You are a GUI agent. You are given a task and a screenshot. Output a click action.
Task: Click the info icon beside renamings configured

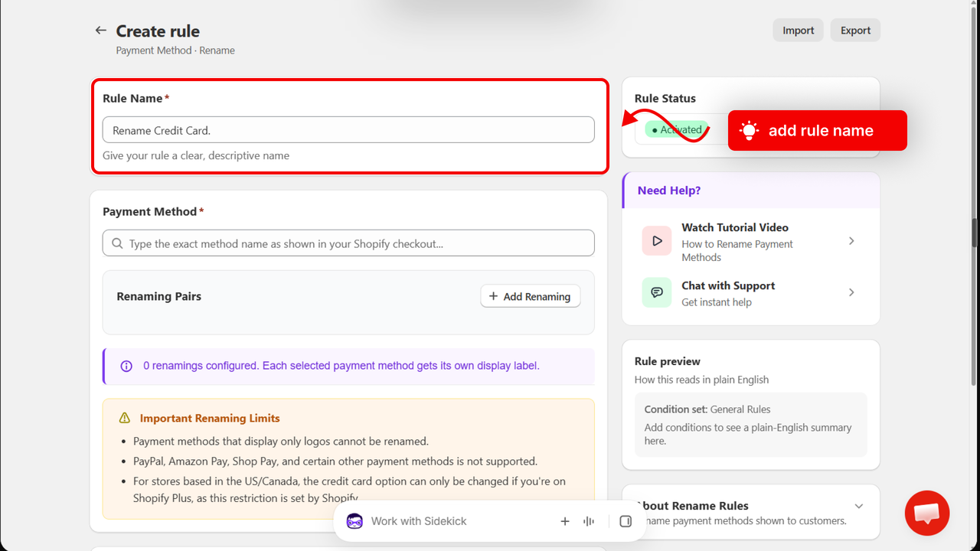(x=127, y=367)
